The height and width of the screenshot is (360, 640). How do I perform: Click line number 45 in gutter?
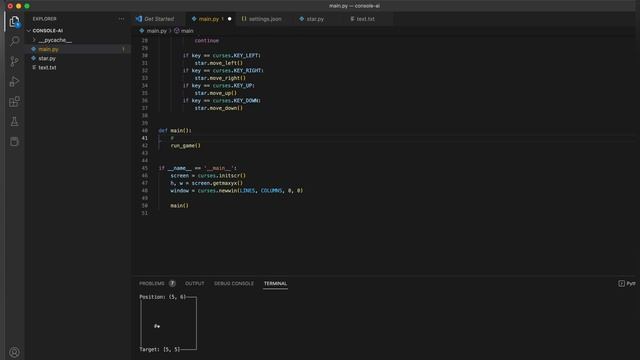144,168
